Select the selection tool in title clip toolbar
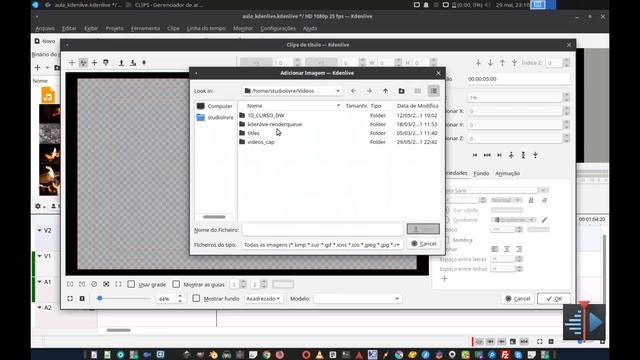Image resolution: width=640 pixels, height=360 pixels. (72, 63)
